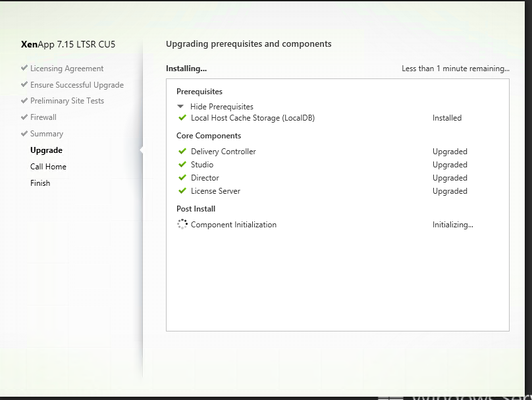This screenshot has width=532, height=400.
Task: Collapse the Hide Prerequisites triangle
Action: pyautogui.click(x=180, y=107)
